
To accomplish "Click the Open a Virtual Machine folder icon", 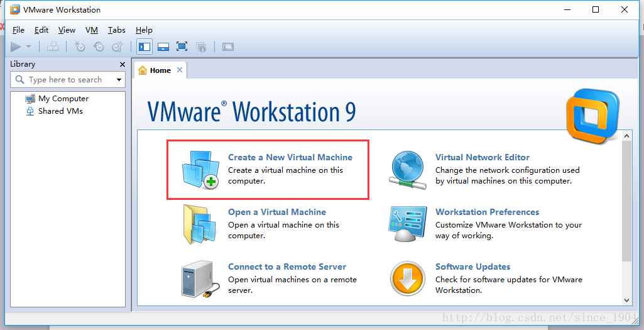I will (200, 224).
